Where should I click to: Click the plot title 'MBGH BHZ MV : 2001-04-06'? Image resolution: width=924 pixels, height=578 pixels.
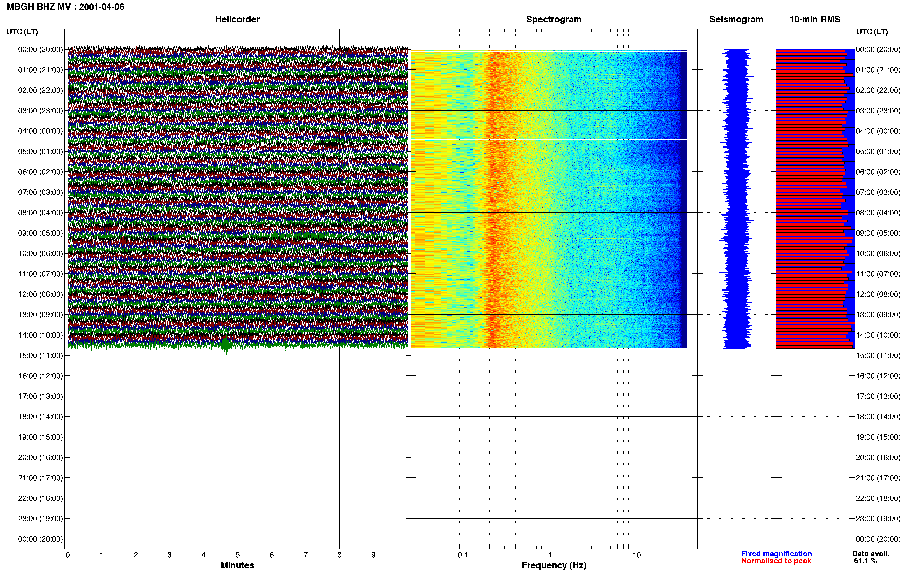pos(65,7)
